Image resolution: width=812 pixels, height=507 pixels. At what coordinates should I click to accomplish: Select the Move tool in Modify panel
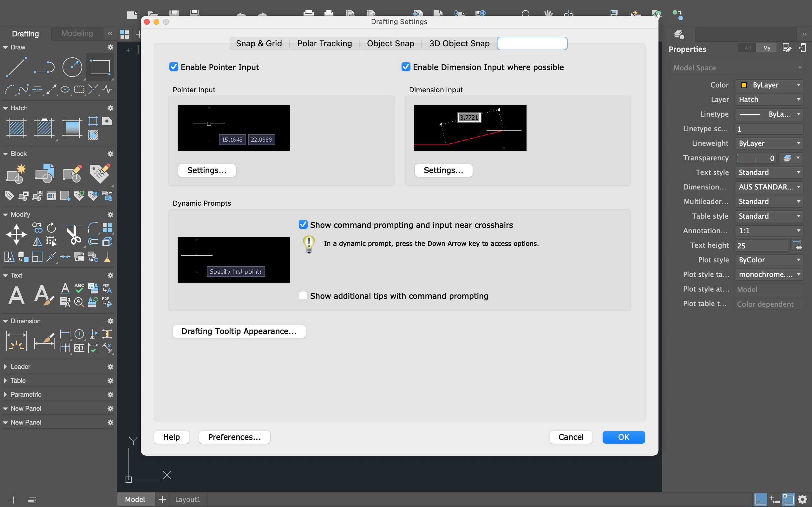pyautogui.click(x=16, y=234)
